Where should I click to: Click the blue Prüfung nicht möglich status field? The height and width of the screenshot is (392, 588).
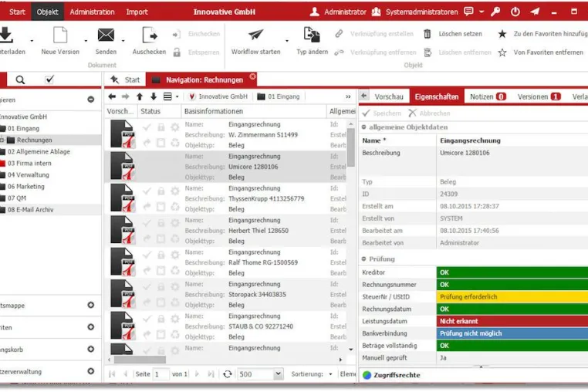pos(512,333)
